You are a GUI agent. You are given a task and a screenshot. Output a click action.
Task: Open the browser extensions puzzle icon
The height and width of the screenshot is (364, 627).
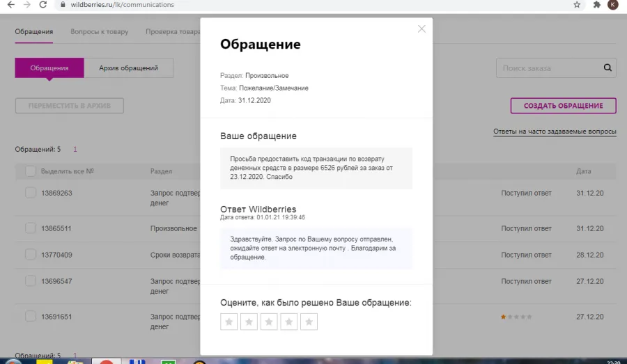pyautogui.click(x=596, y=5)
